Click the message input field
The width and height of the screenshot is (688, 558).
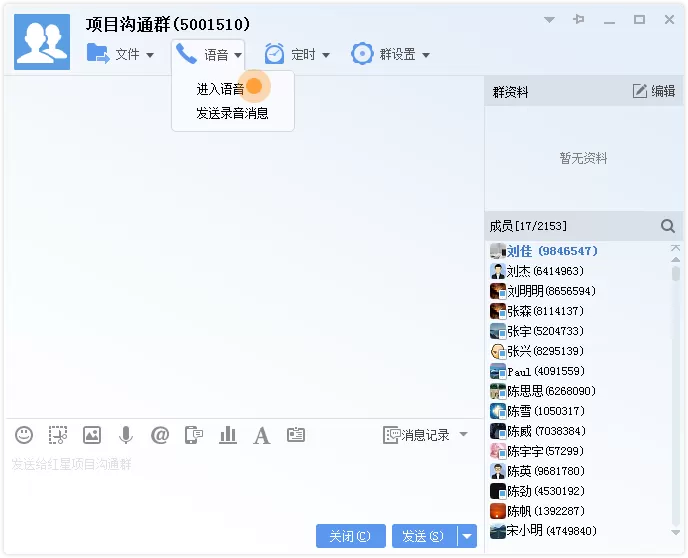(244, 487)
